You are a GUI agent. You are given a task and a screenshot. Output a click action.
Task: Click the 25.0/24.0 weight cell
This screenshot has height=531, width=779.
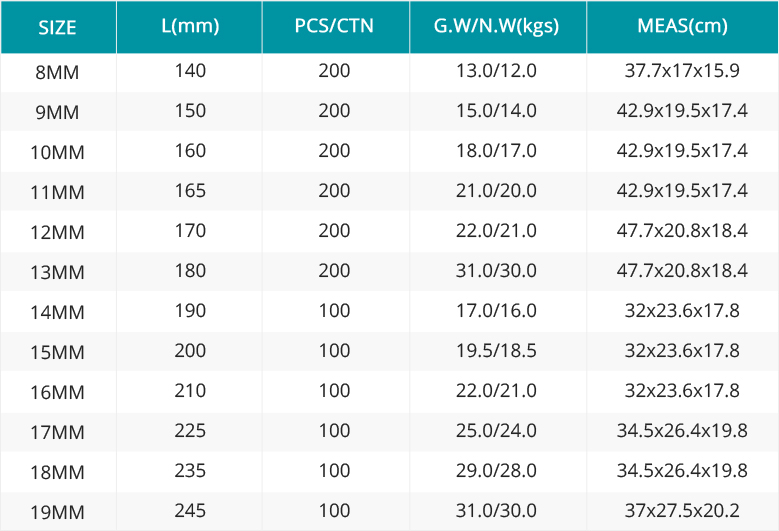click(x=497, y=431)
